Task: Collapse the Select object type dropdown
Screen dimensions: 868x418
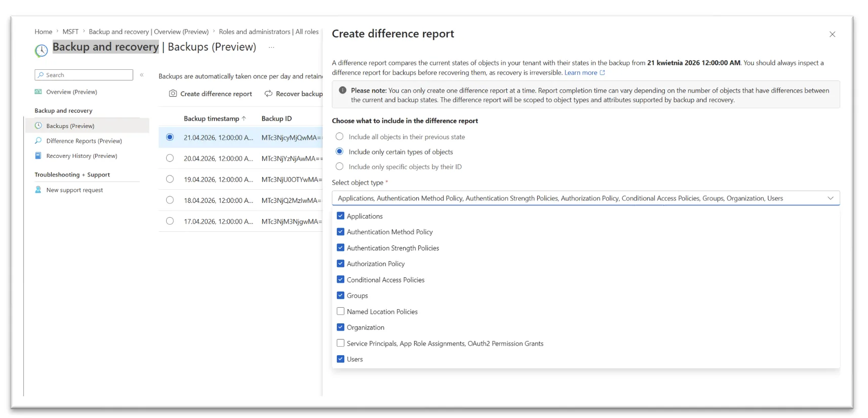Action: 830,198
